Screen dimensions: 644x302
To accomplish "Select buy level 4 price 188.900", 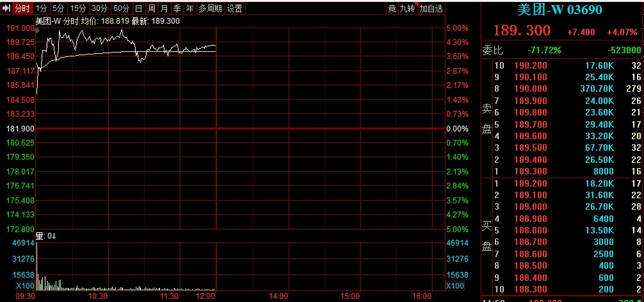I will [531, 219].
